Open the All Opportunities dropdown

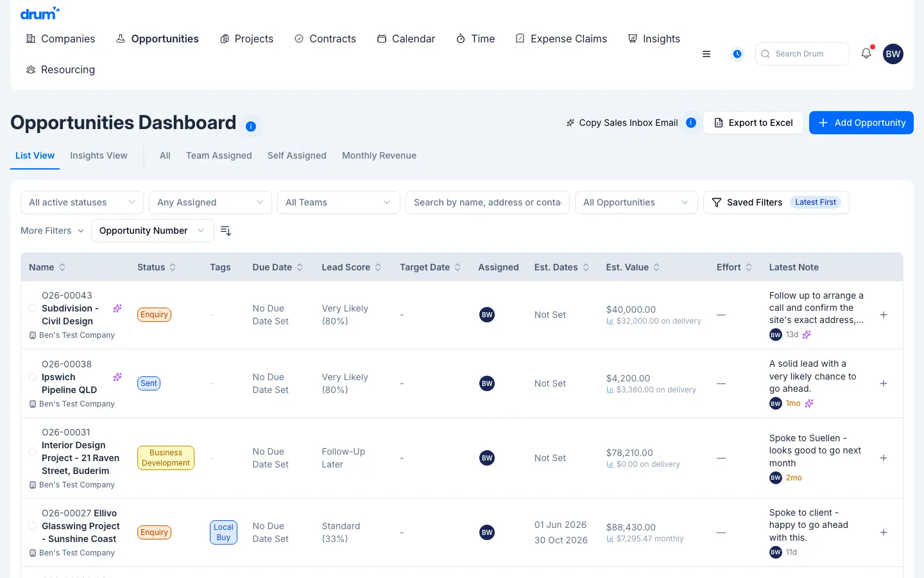(637, 202)
